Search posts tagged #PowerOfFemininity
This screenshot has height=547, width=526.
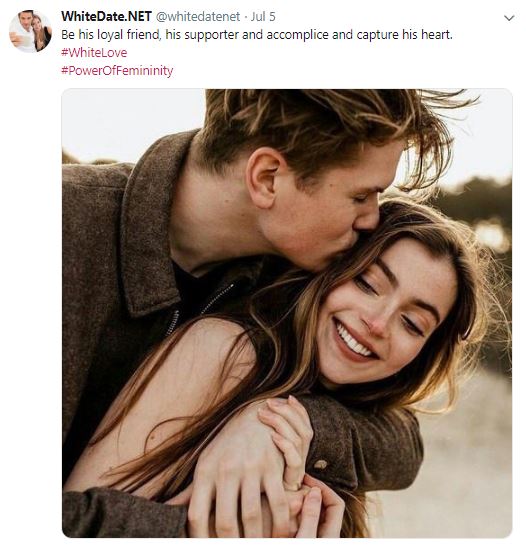tap(117, 71)
